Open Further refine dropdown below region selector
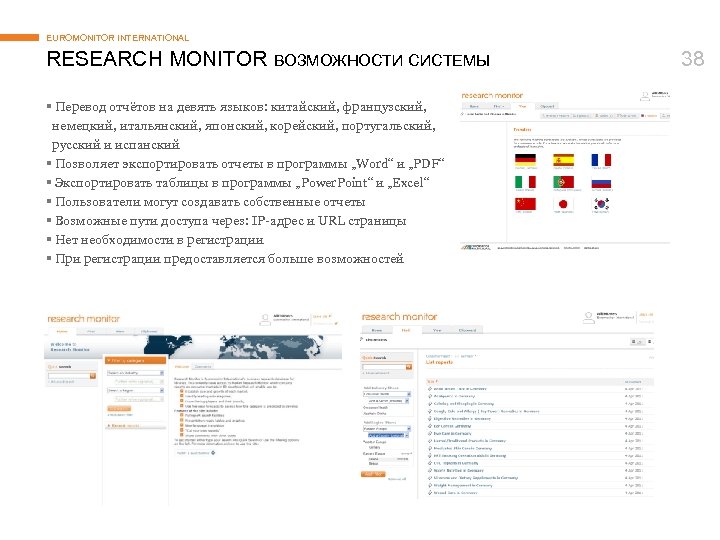This screenshot has width=720, height=540. tap(139, 399)
